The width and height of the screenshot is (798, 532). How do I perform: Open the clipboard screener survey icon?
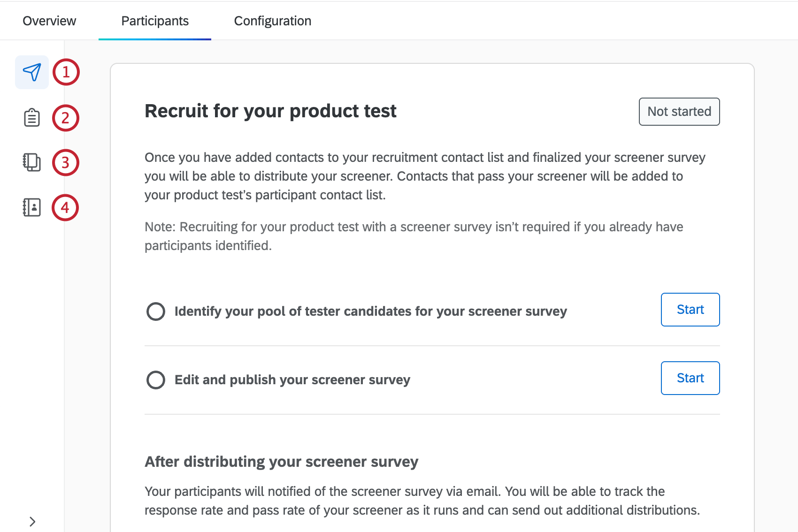pos(31,117)
